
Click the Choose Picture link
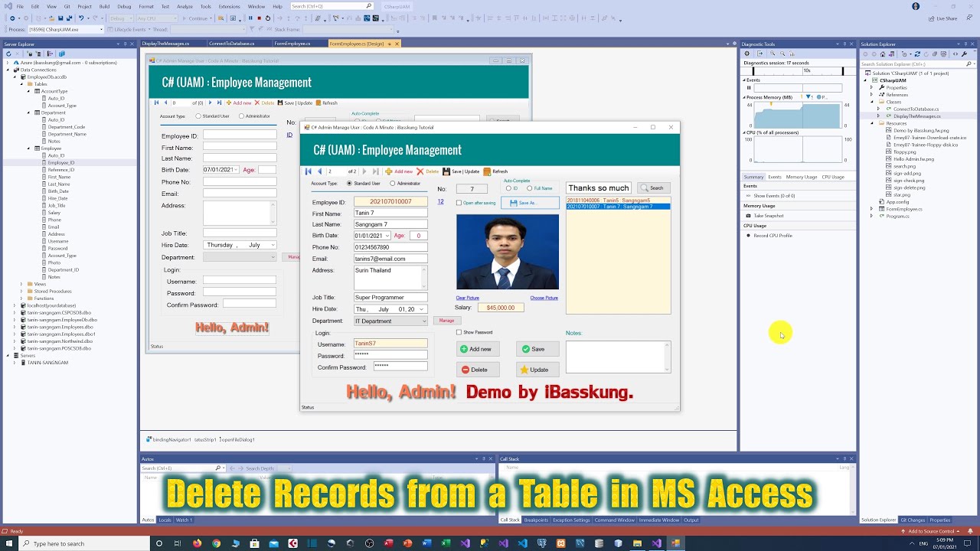544,298
